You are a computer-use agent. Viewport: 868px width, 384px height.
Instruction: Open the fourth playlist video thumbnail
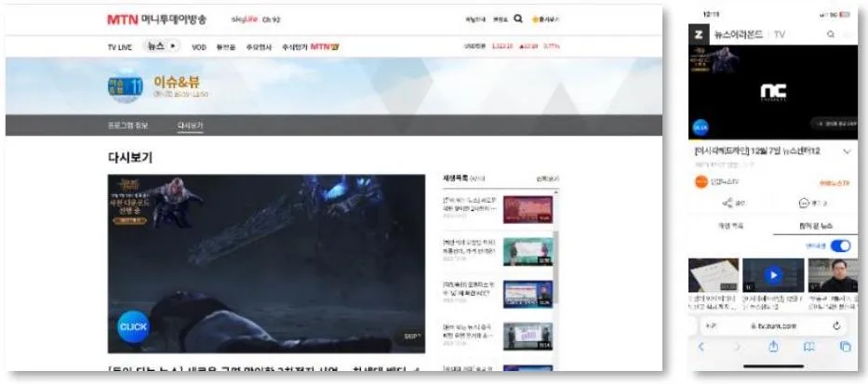[x=527, y=337]
